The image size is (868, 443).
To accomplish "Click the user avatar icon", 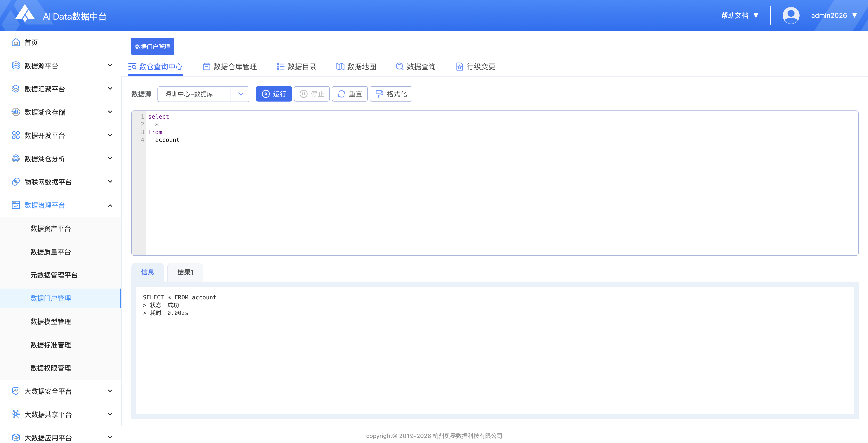I will [790, 16].
